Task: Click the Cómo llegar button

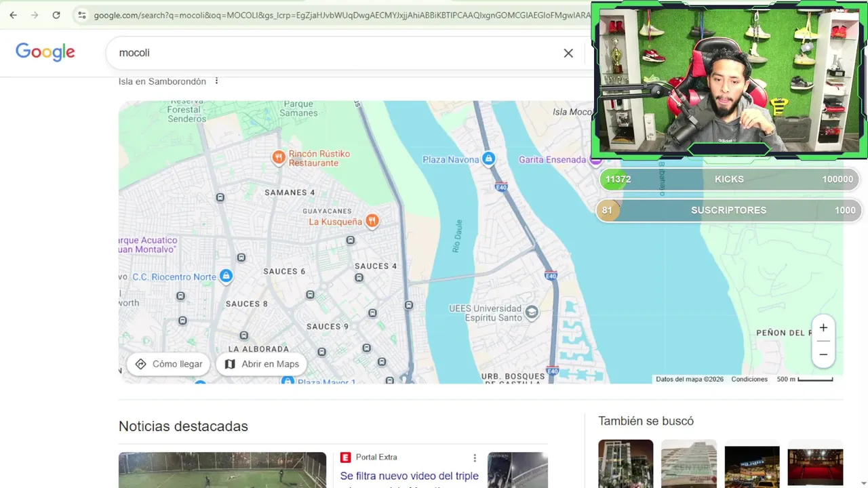Action: pyautogui.click(x=168, y=364)
